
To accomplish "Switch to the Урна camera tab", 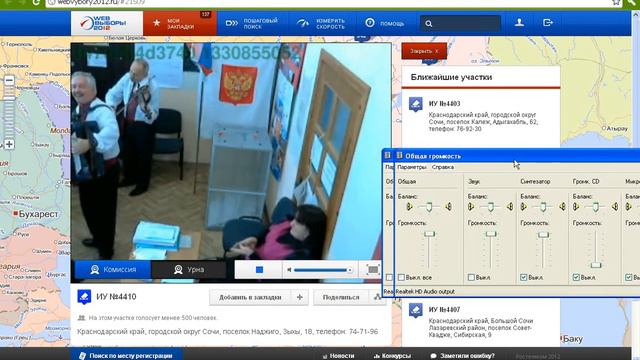I will click(189, 270).
